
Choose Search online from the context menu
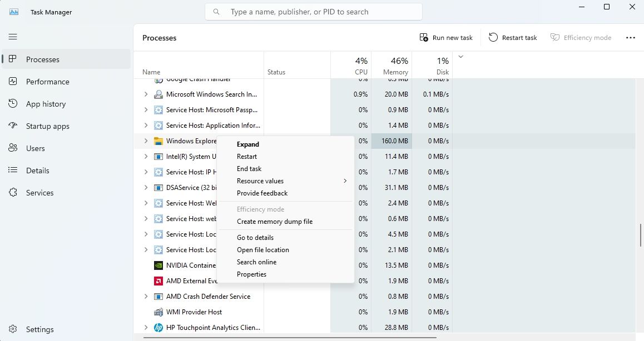256,262
